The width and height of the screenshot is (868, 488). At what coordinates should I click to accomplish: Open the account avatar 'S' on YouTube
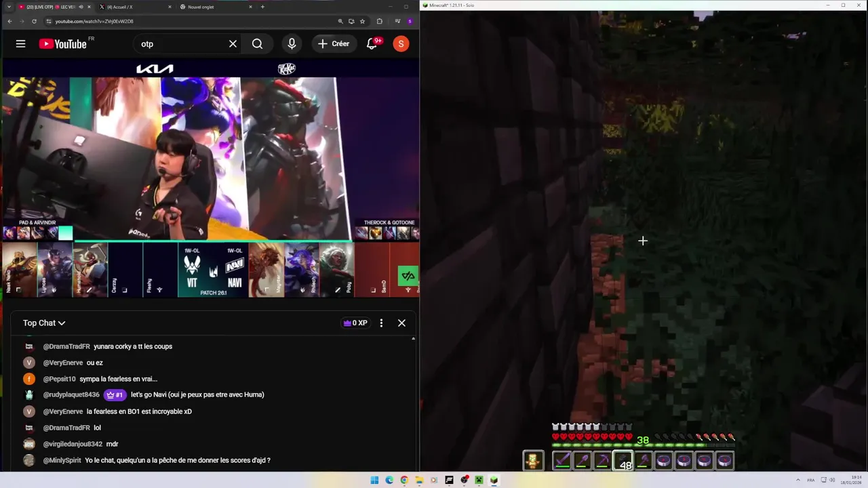(401, 44)
